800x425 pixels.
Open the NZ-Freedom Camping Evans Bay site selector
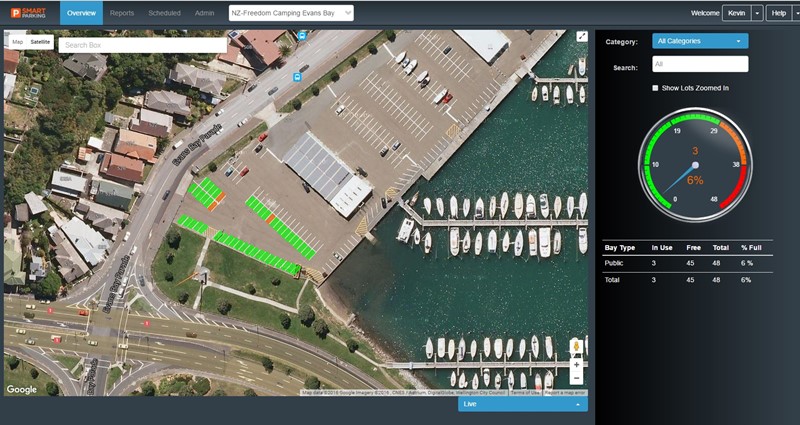[290, 13]
